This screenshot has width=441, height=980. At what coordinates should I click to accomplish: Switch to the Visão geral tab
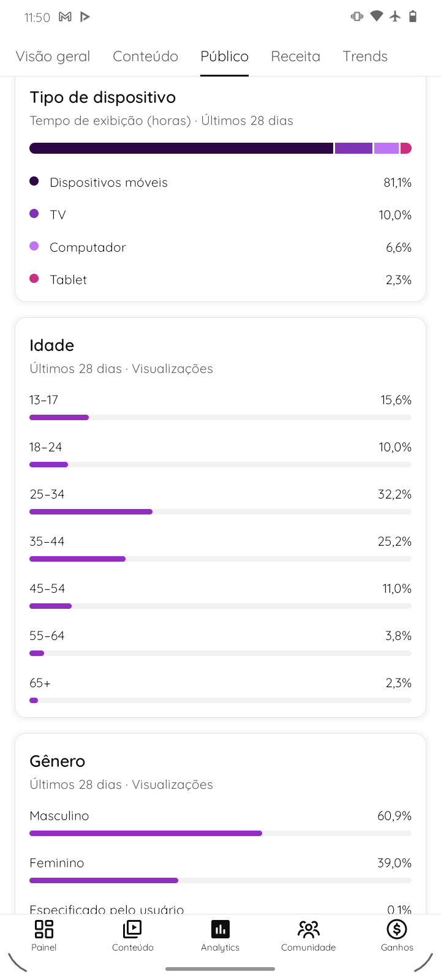coord(53,56)
